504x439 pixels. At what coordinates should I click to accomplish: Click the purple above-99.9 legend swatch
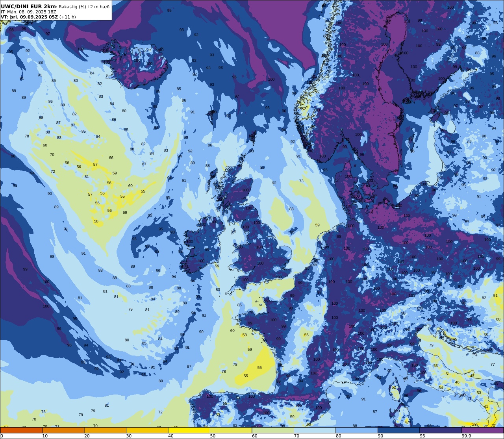(482, 430)
